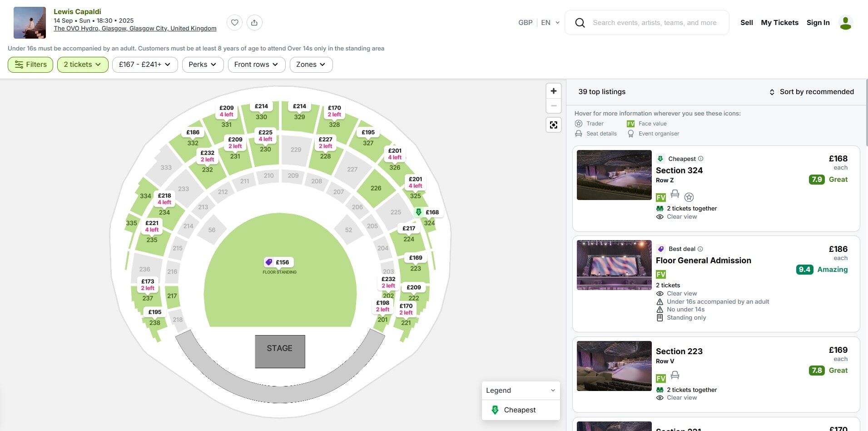Click seat details icon in Section 324 listing
This screenshot has height=431, width=868.
(x=675, y=194)
